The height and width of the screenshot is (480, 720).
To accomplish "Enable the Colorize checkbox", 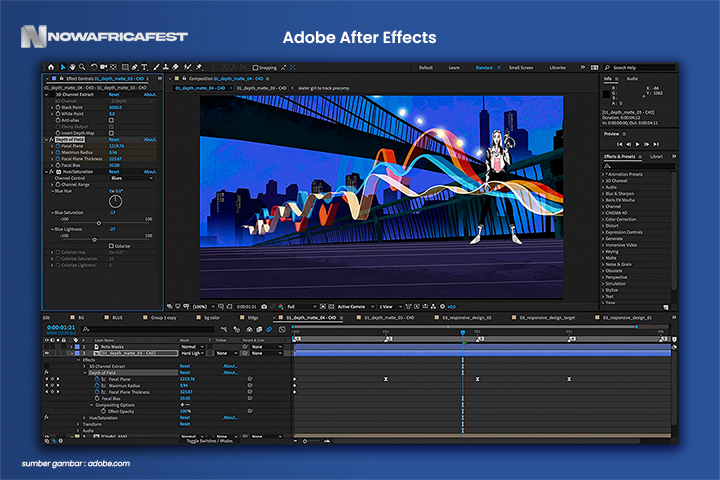I will tap(111, 246).
